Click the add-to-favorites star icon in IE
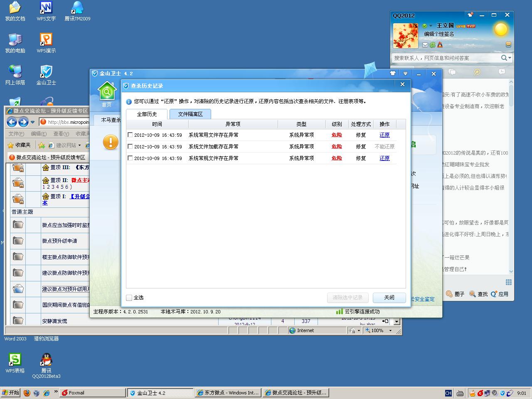 (42, 145)
